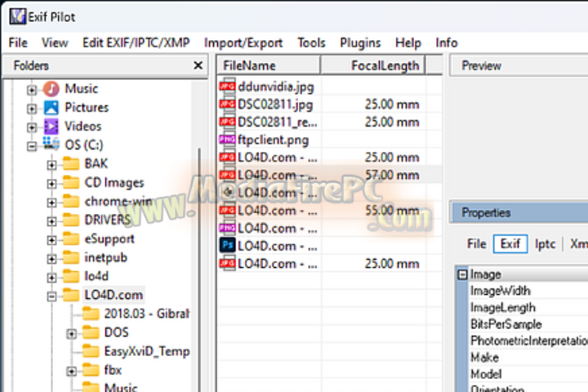Expand the CD Images folder node
Screen dimensions: 588x392
(51, 184)
